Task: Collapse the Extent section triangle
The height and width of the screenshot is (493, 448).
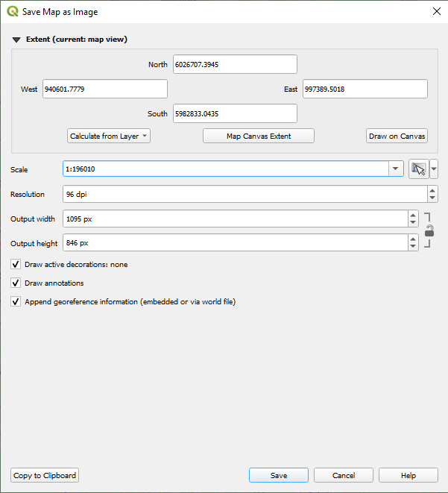Action: tap(16, 40)
